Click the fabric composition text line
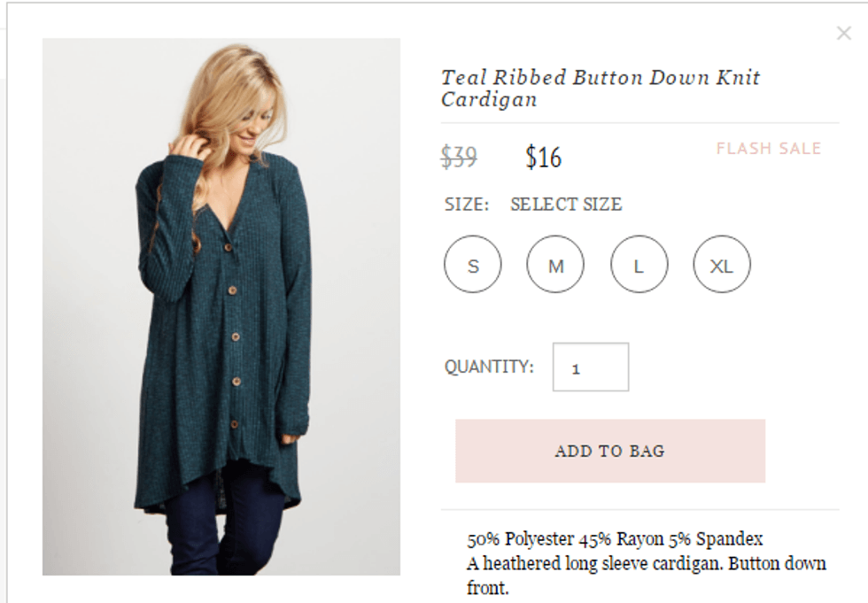Screen dimensions: 868x603 click(x=615, y=539)
